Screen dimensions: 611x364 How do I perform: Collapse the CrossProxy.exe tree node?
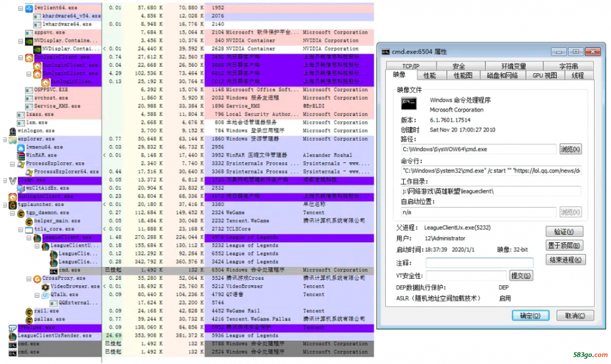coord(29,279)
